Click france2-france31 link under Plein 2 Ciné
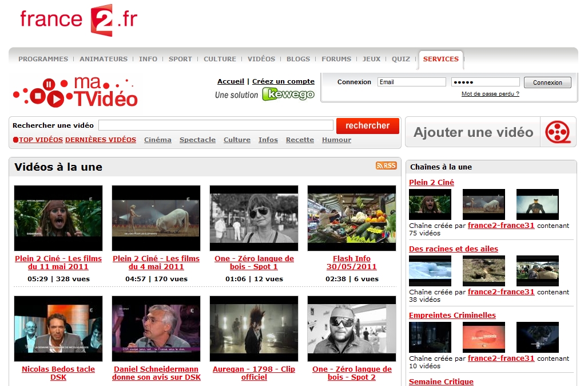The height and width of the screenshot is (386, 588). 501,226
